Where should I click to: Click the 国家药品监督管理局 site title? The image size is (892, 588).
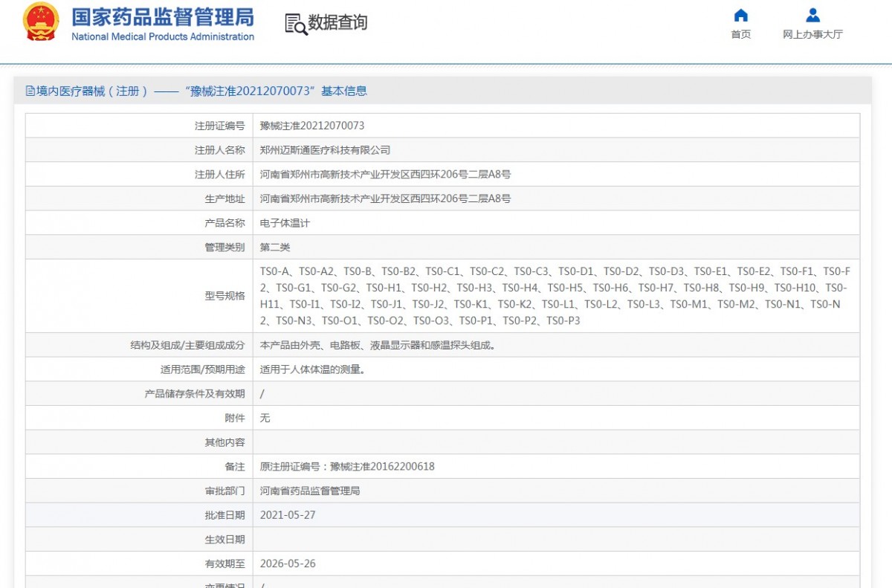point(162,16)
